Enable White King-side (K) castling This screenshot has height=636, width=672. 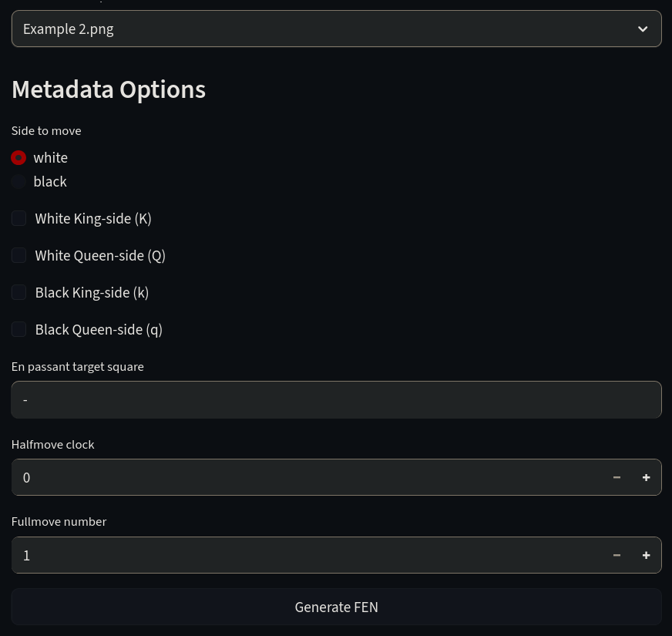pyautogui.click(x=18, y=218)
